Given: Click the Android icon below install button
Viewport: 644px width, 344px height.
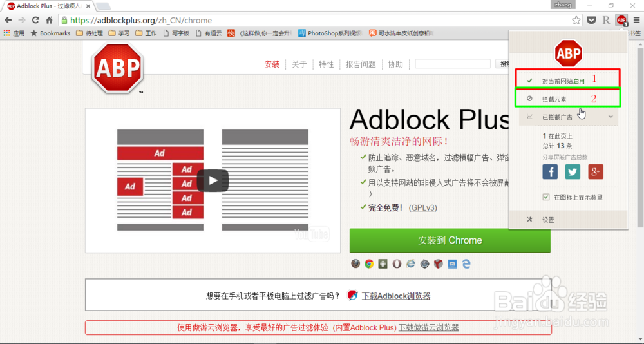Looking at the screenshot, I should point(383,263).
